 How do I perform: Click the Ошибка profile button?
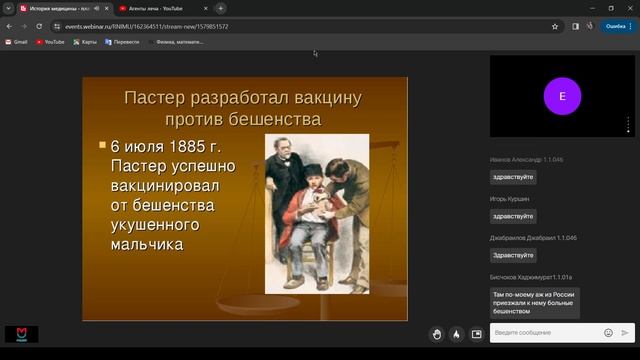point(616,27)
